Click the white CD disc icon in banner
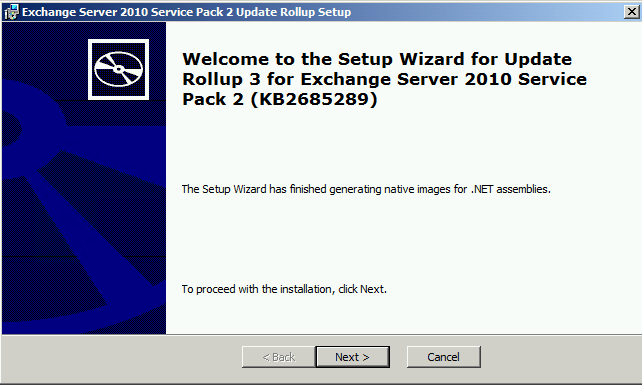 pyautogui.click(x=118, y=69)
